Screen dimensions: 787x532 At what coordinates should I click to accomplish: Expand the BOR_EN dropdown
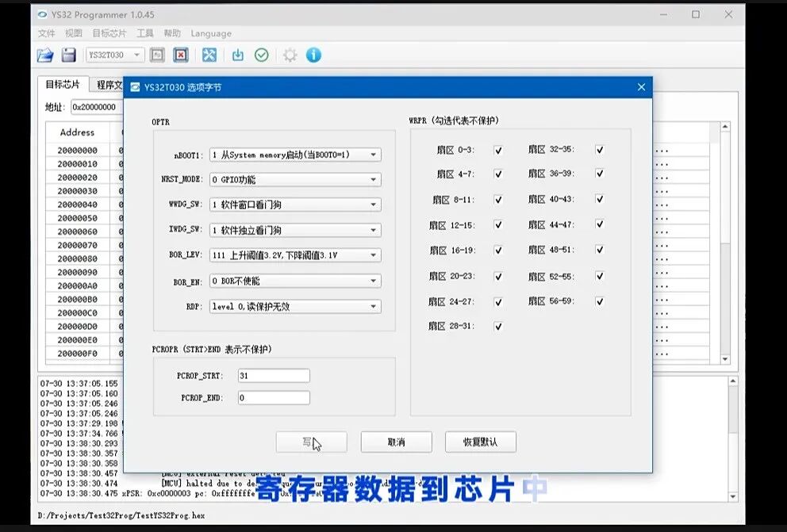coord(295,281)
